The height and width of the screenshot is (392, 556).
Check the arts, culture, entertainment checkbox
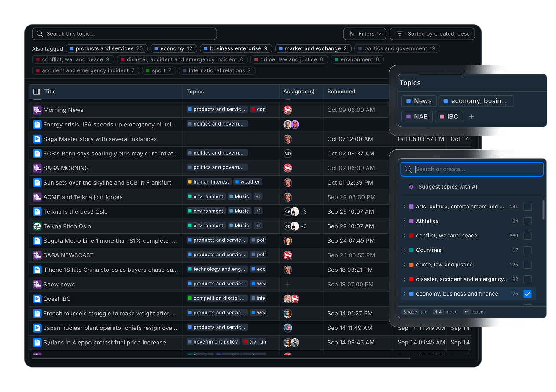pos(527,207)
